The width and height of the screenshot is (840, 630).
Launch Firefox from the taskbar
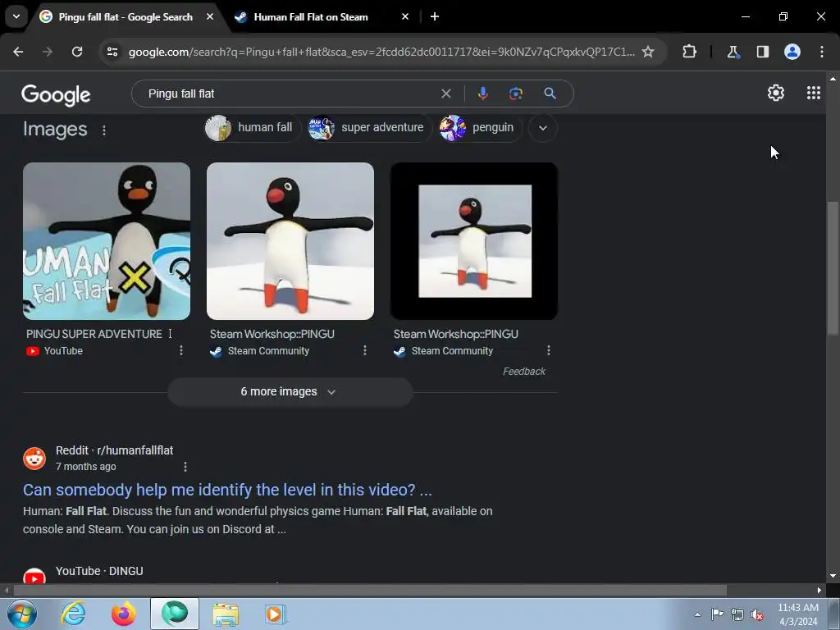tap(124, 614)
